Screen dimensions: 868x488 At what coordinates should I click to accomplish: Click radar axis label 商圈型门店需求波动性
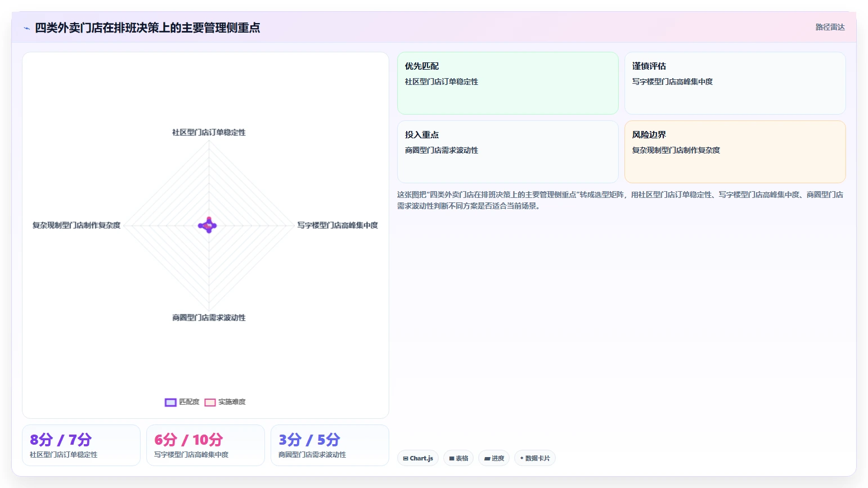point(209,318)
